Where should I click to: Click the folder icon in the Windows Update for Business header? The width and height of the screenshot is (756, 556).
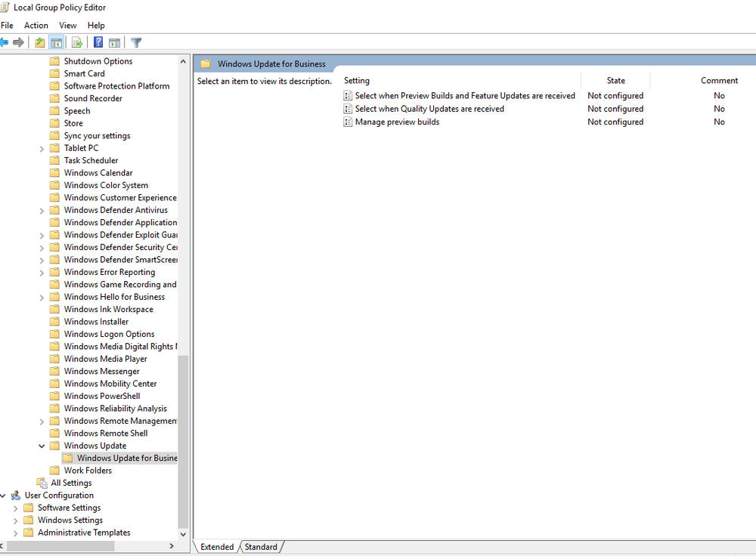pyautogui.click(x=206, y=63)
